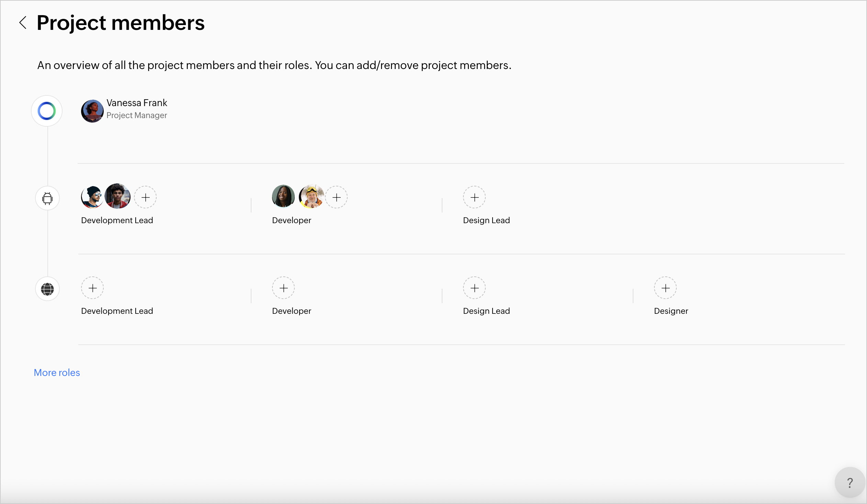Click the Android Design Lead role label
The image size is (867, 504).
coord(486,220)
